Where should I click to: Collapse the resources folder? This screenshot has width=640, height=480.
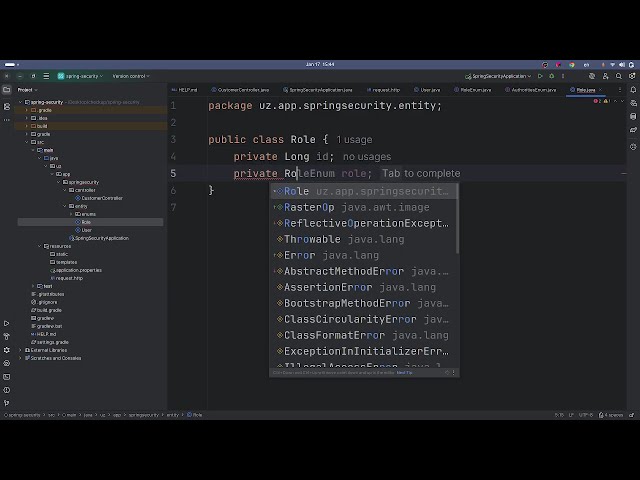tap(40, 246)
